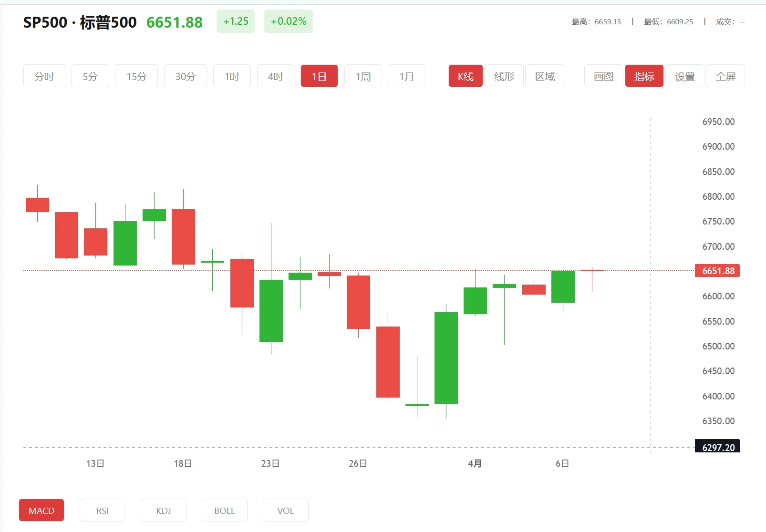Screen dimensions: 766x532
Task: Switch to the 1月 monthly chart
Action: pyautogui.click(x=406, y=76)
